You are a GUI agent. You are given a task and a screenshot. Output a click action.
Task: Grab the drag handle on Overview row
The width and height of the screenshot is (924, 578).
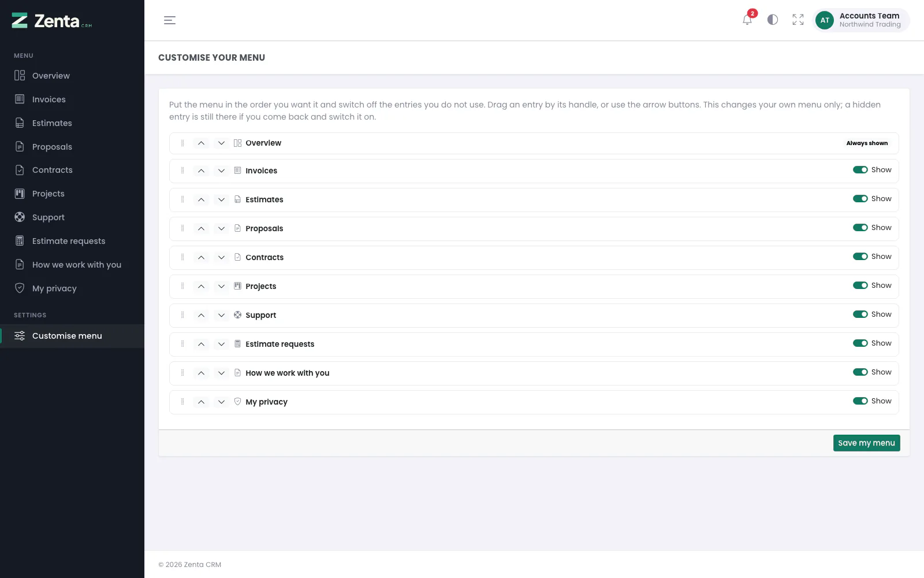(182, 143)
